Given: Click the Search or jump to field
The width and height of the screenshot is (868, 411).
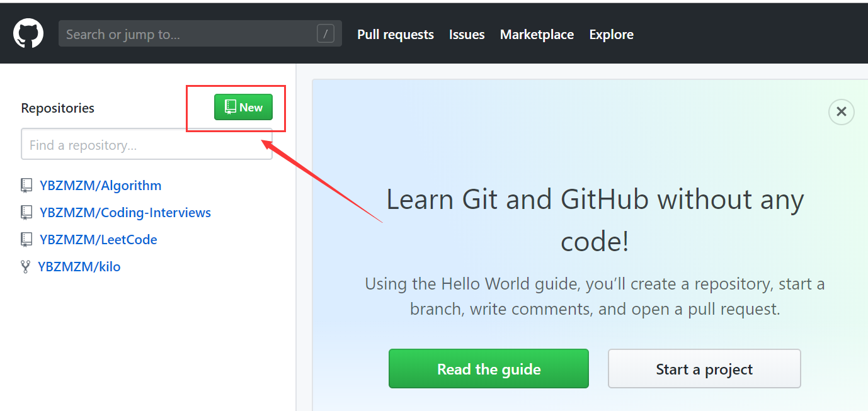Looking at the screenshot, I should click(x=200, y=33).
